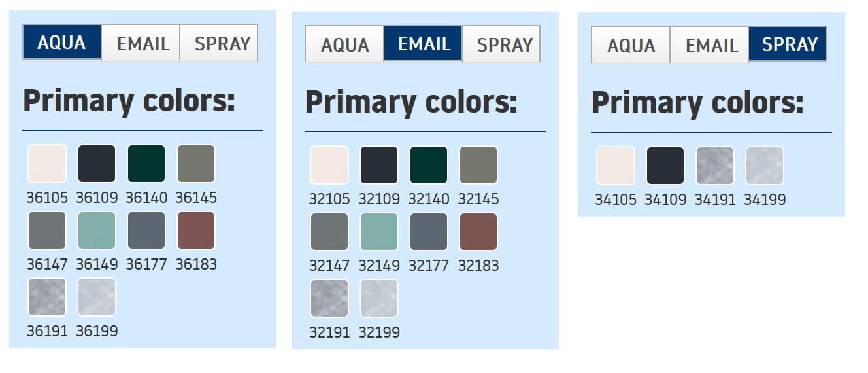
Task: Select metallic gray swatch 34191
Action: pos(715,166)
